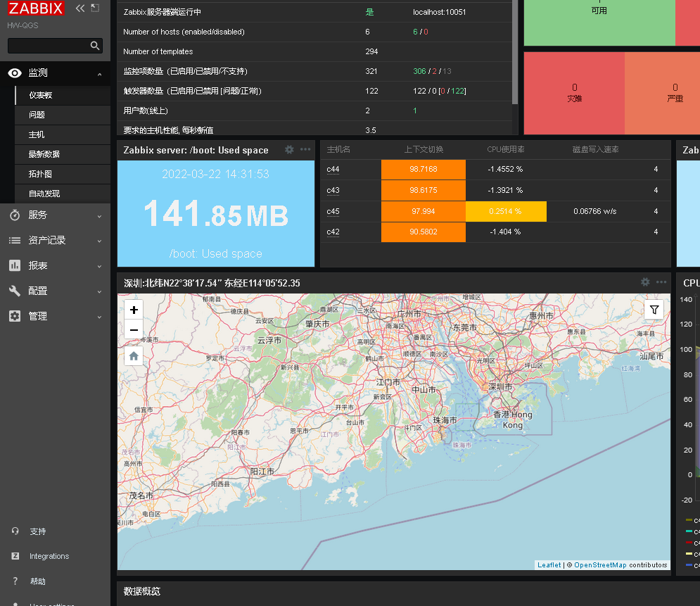Select the 配置 (Configuration) wrench icon

[14, 291]
